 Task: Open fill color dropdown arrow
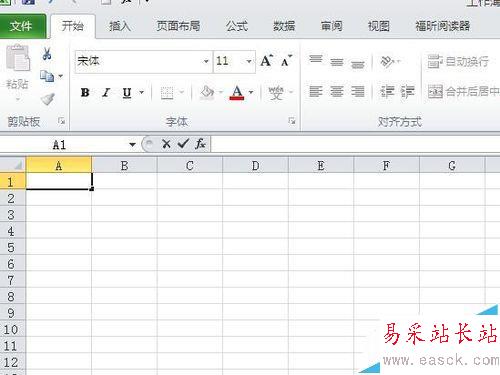[x=220, y=92]
